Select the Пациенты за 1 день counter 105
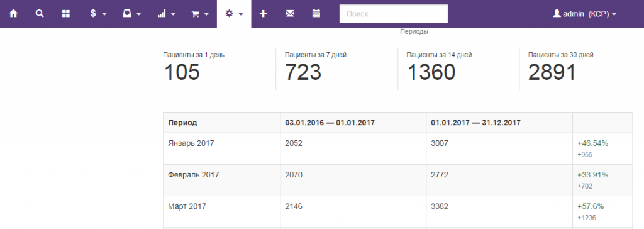 (182, 72)
